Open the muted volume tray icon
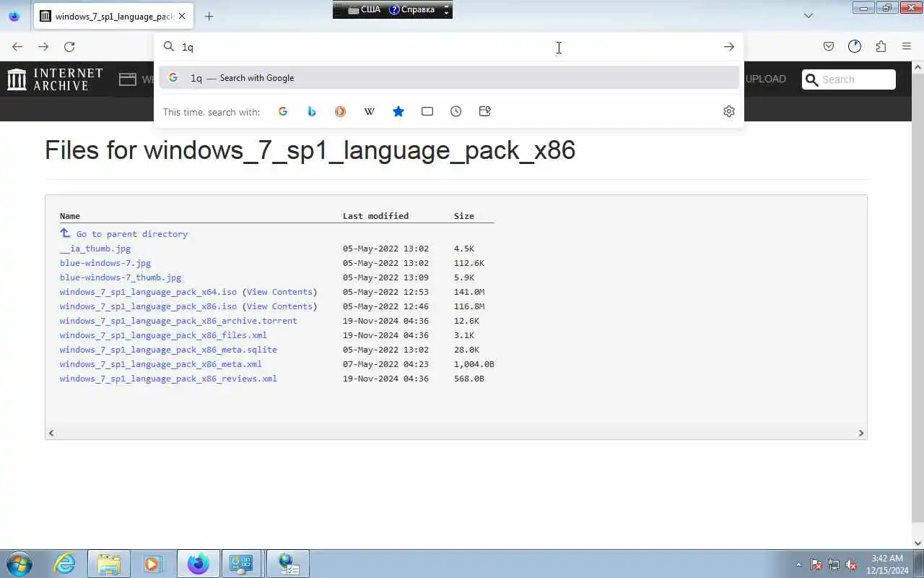The width and height of the screenshot is (924, 578). [851, 564]
